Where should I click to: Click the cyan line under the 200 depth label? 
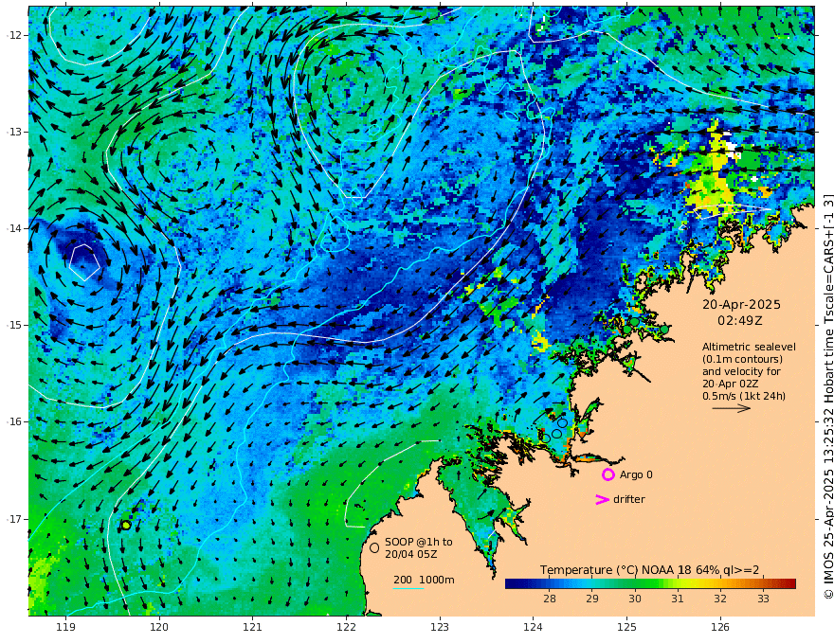(408, 588)
